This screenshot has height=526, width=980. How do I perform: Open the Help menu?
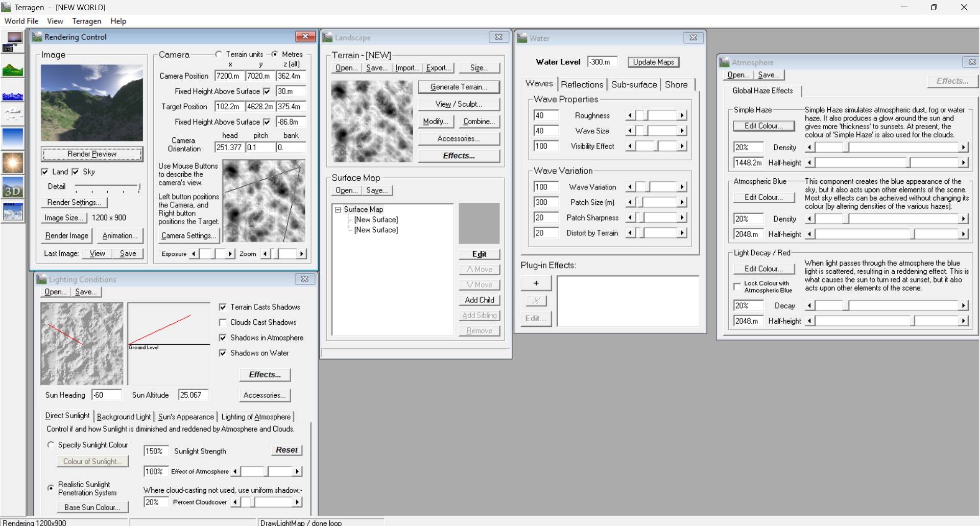118,21
